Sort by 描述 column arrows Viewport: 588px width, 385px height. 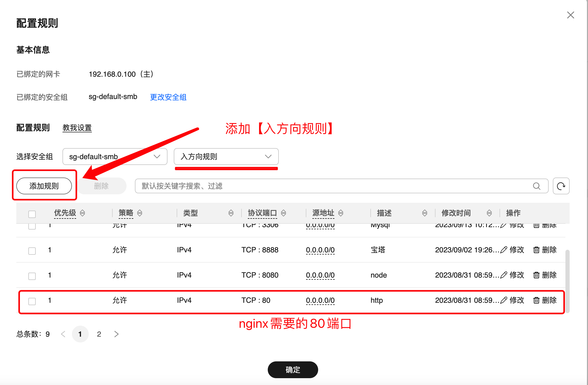click(424, 213)
